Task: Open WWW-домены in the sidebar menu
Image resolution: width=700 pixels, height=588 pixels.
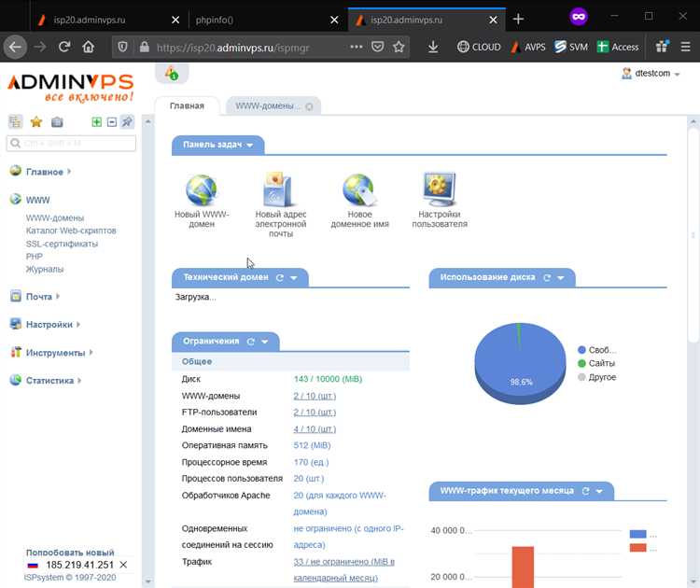Action: click(x=55, y=217)
